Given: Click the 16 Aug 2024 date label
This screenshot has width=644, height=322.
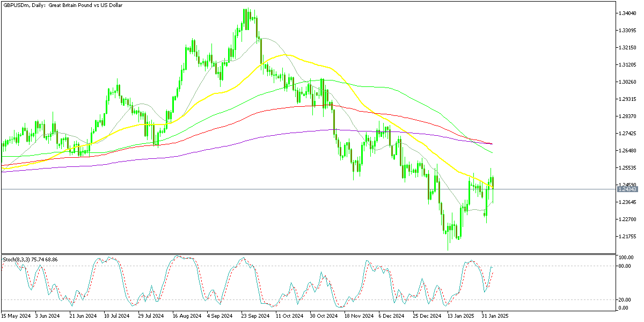Looking at the screenshot, I should point(186,316).
